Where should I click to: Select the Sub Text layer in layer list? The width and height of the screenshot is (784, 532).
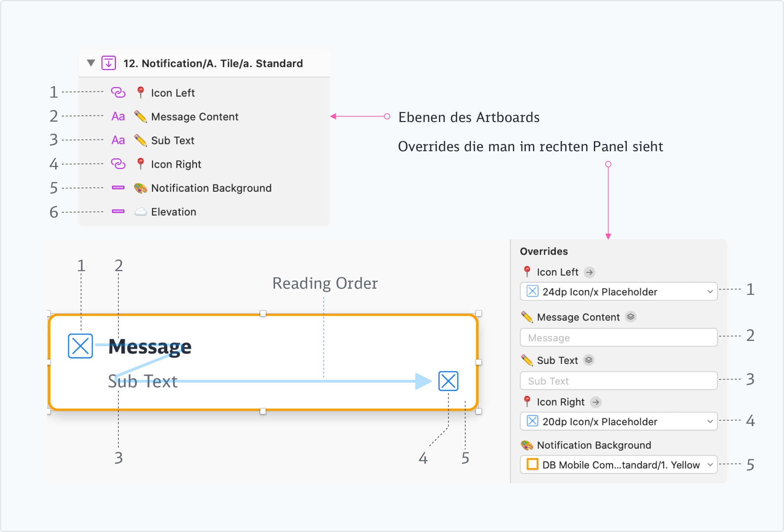click(x=173, y=140)
